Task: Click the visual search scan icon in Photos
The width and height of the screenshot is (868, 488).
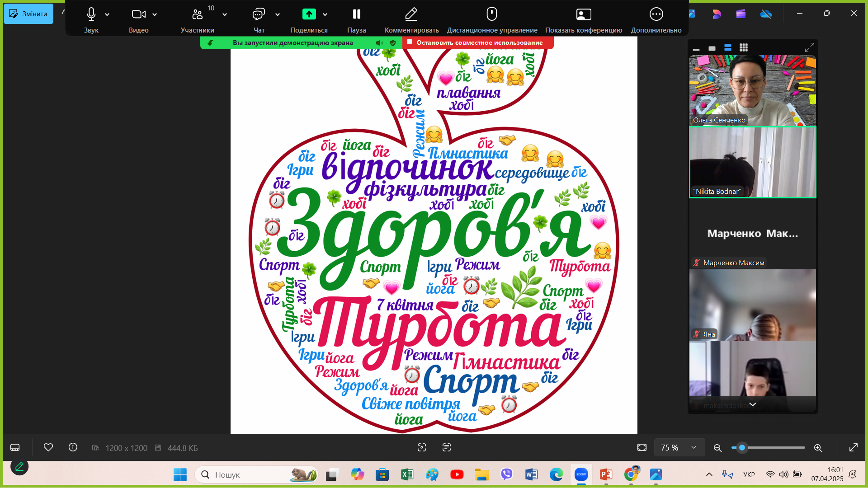Action: click(422, 447)
